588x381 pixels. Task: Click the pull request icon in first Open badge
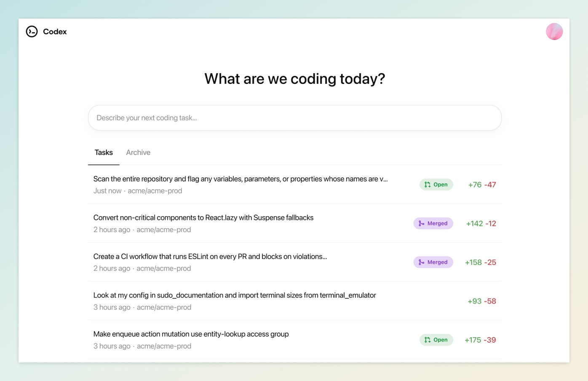coord(428,185)
